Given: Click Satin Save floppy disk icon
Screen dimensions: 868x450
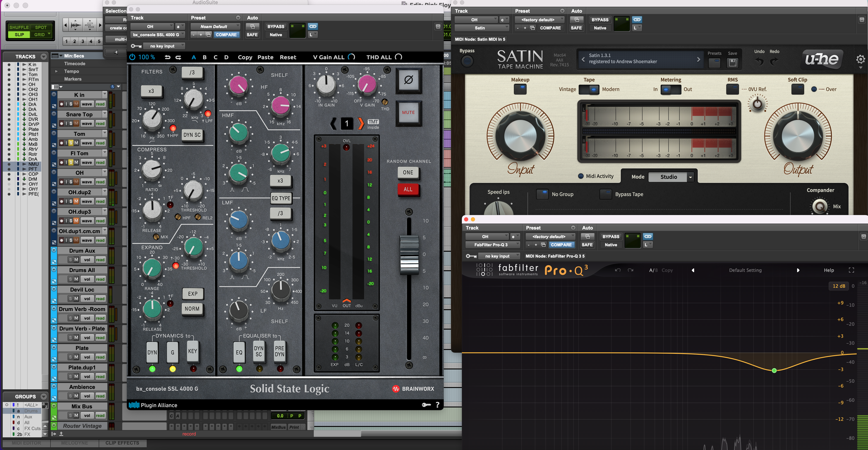Looking at the screenshot, I should [x=732, y=63].
